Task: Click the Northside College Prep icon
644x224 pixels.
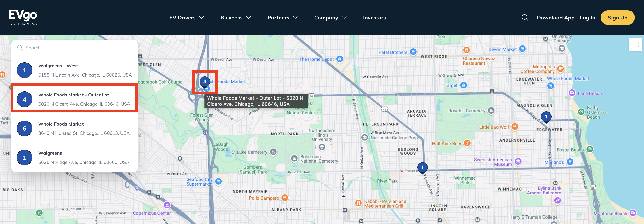Action: [364, 137]
